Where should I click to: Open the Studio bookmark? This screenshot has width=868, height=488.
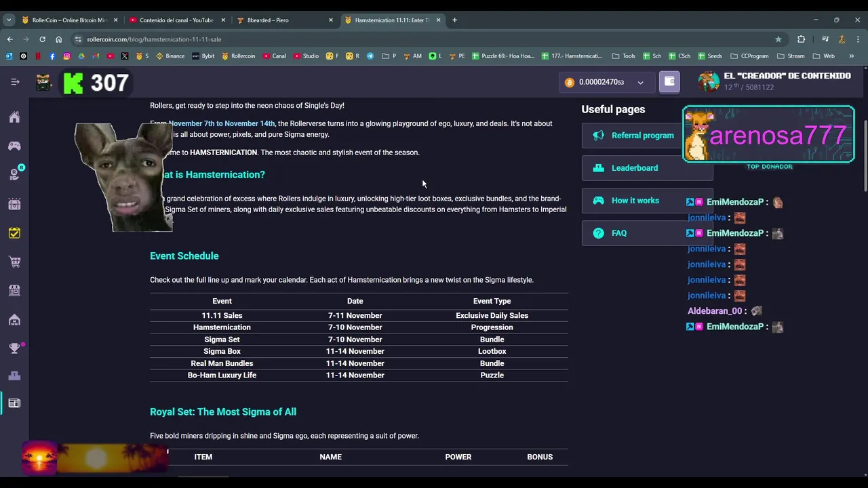click(307, 56)
